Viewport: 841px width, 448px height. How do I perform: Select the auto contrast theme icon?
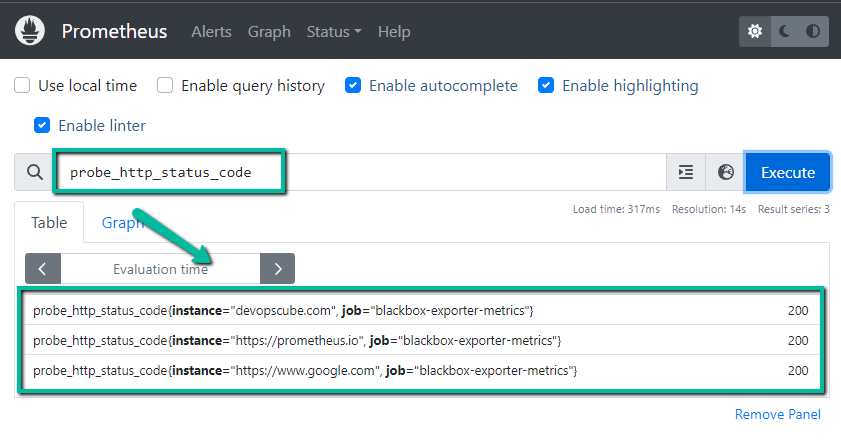pos(813,31)
